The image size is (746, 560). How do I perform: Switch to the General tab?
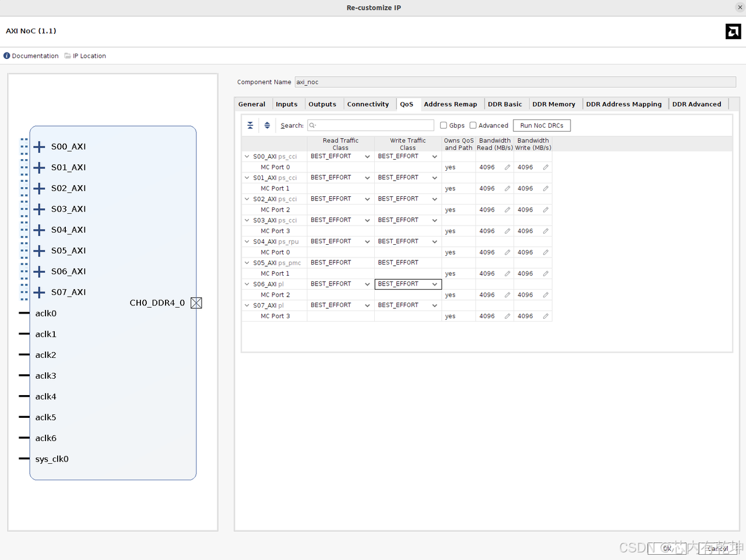(252, 104)
